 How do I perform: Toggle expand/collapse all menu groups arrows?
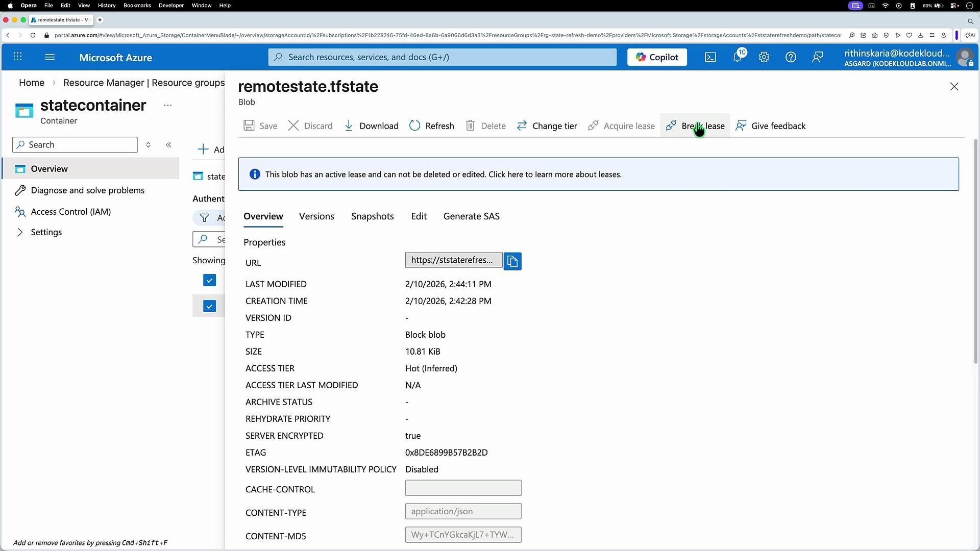tap(148, 145)
